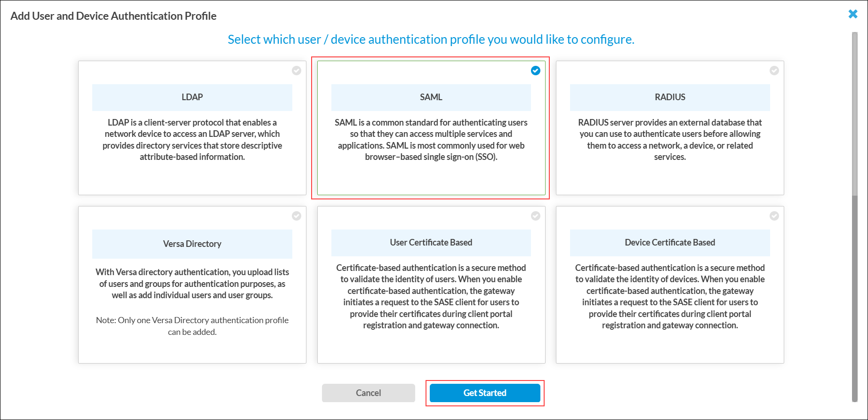
Task: Choose the SAML title header
Action: [431, 97]
